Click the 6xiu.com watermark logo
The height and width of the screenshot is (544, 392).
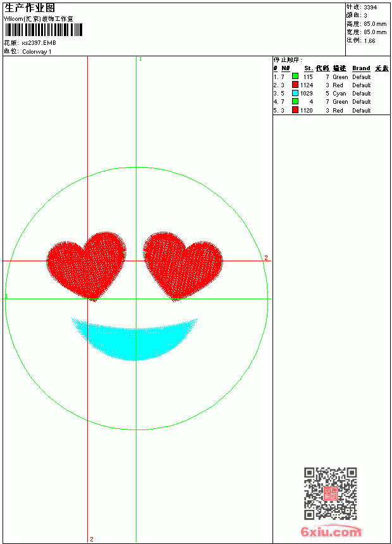tap(331, 531)
